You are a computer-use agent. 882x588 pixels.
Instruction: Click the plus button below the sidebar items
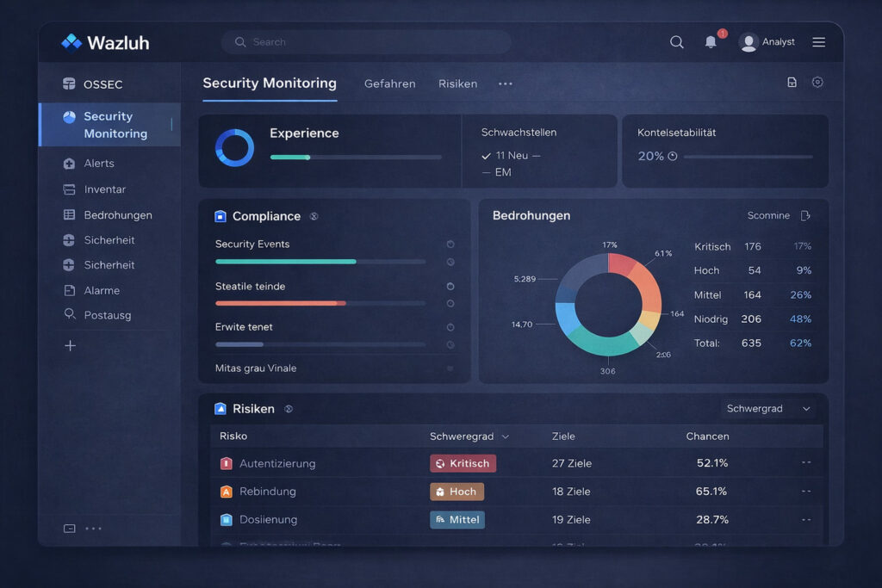coord(69,345)
